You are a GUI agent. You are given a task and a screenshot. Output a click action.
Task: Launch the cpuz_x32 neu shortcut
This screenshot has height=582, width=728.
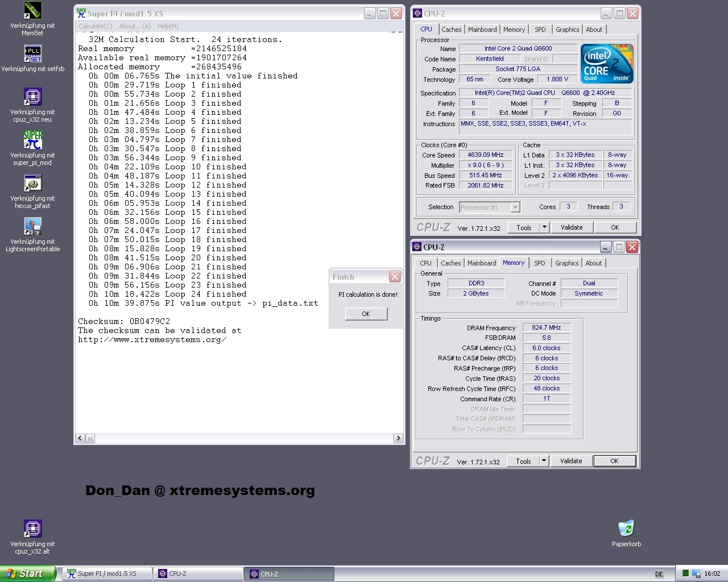[32, 97]
